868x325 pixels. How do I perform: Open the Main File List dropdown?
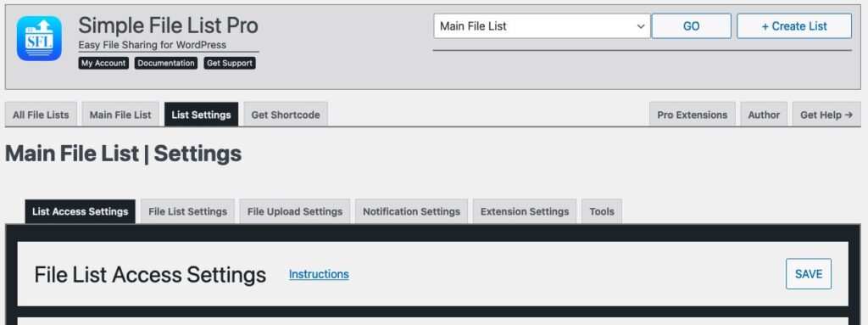pyautogui.click(x=542, y=26)
